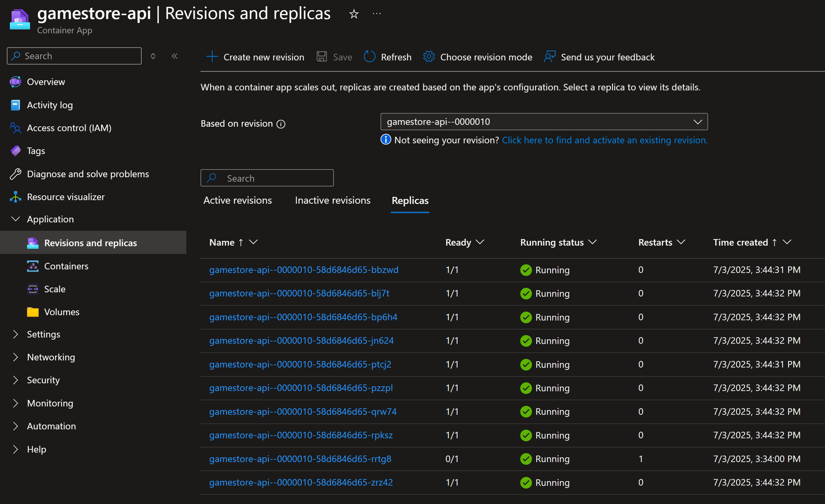Click the info icon next to Based on revision

pyautogui.click(x=281, y=124)
